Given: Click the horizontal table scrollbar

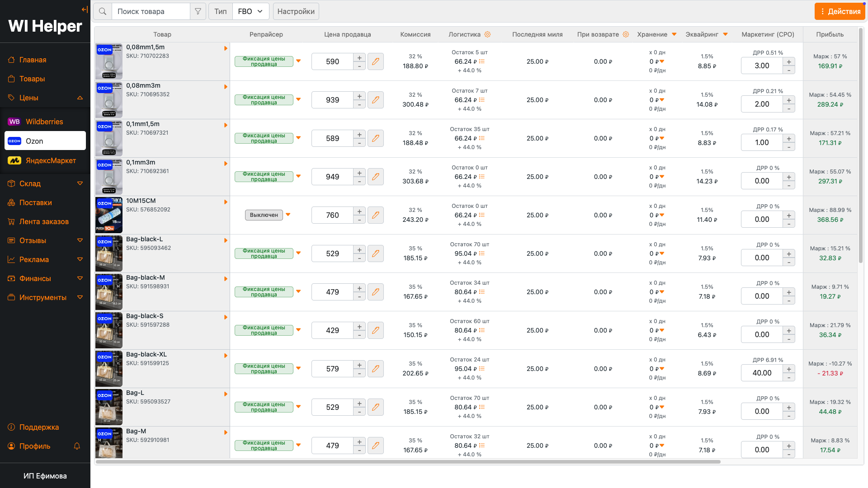Looking at the screenshot, I should (x=407, y=462).
